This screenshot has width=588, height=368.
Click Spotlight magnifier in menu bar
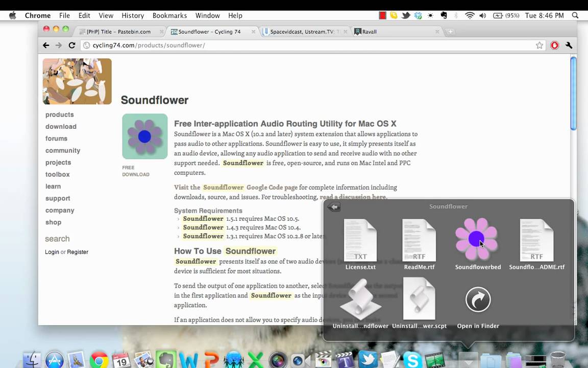pyautogui.click(x=575, y=15)
